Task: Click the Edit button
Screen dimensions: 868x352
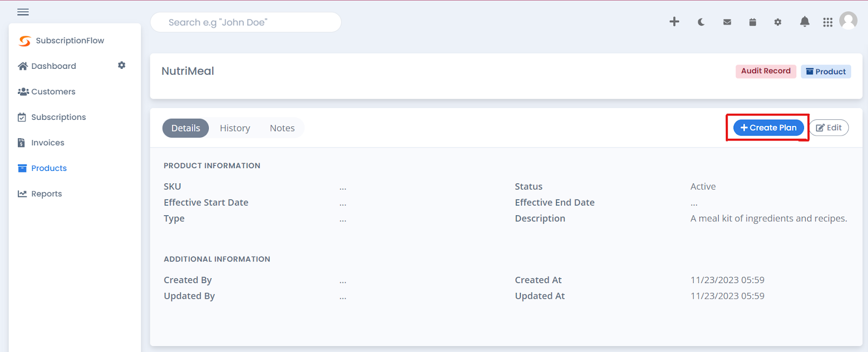Action: (829, 127)
